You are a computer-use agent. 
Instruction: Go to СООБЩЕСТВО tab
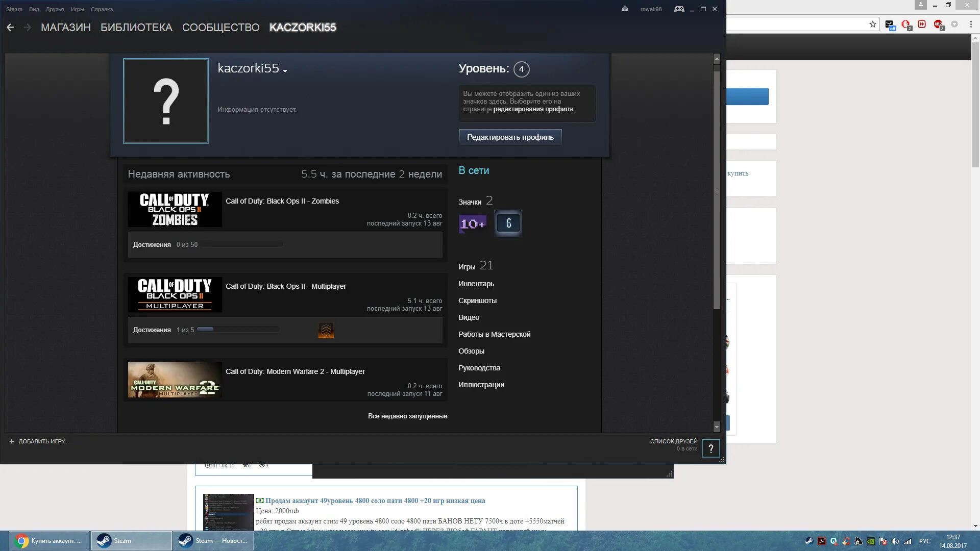tap(220, 28)
